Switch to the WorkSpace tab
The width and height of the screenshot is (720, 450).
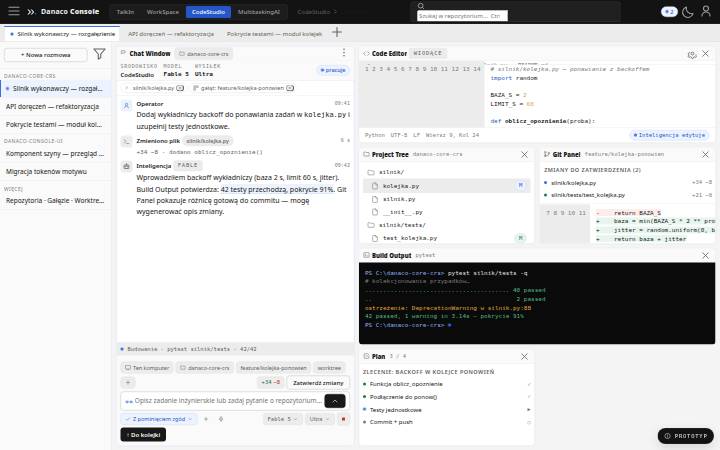(x=163, y=12)
